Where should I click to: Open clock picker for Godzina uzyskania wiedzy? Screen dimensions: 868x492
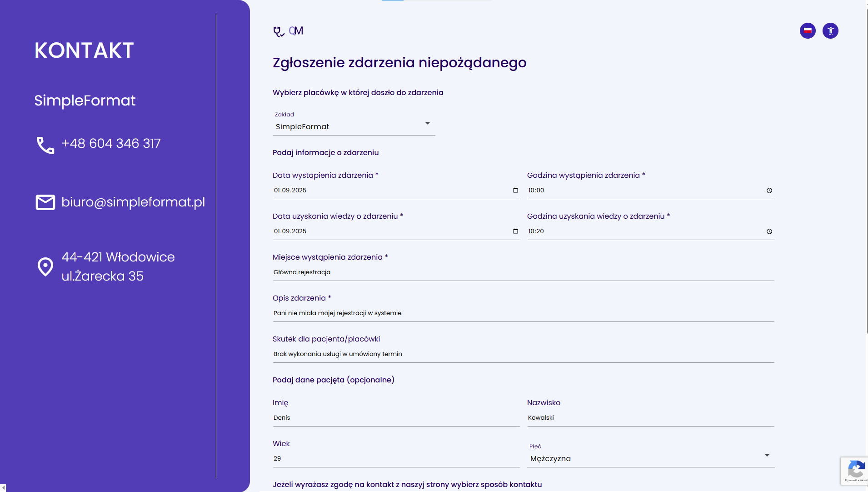769,231
